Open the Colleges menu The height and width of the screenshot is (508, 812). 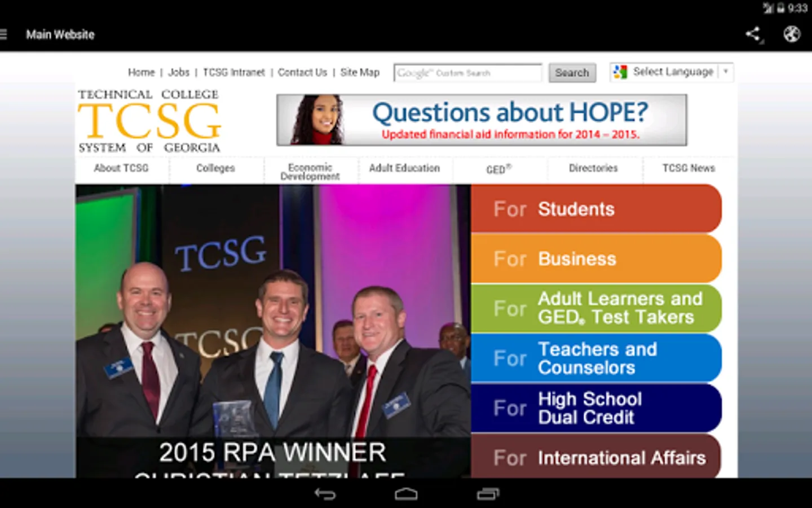(x=215, y=168)
